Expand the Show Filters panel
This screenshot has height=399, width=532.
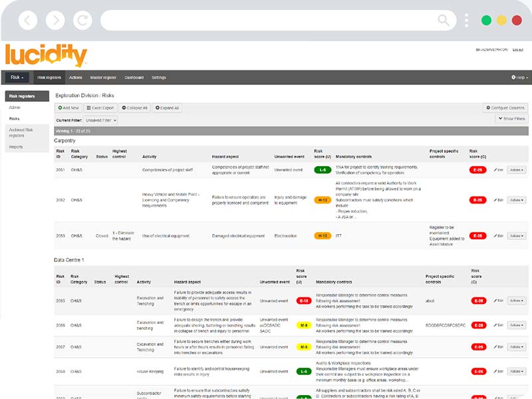point(511,119)
